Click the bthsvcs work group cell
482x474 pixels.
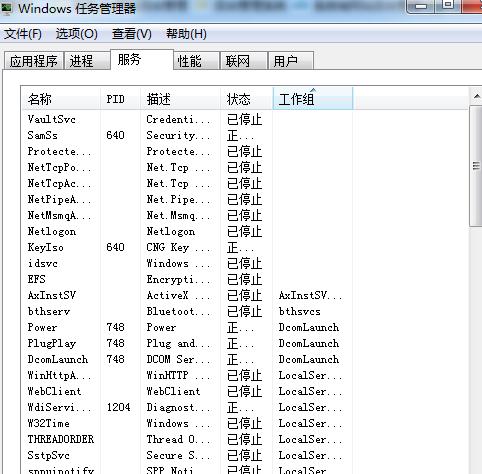299,311
